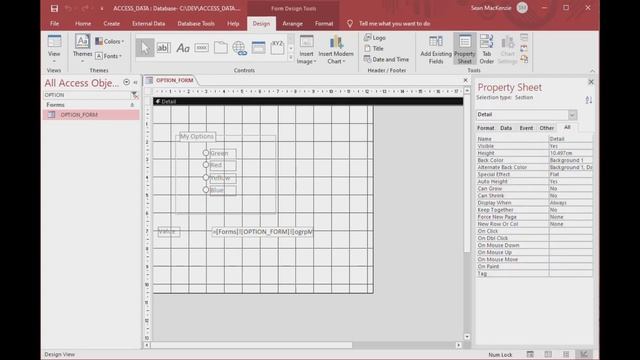
Task: Switch to the Format ribbon tab
Action: (x=324, y=24)
